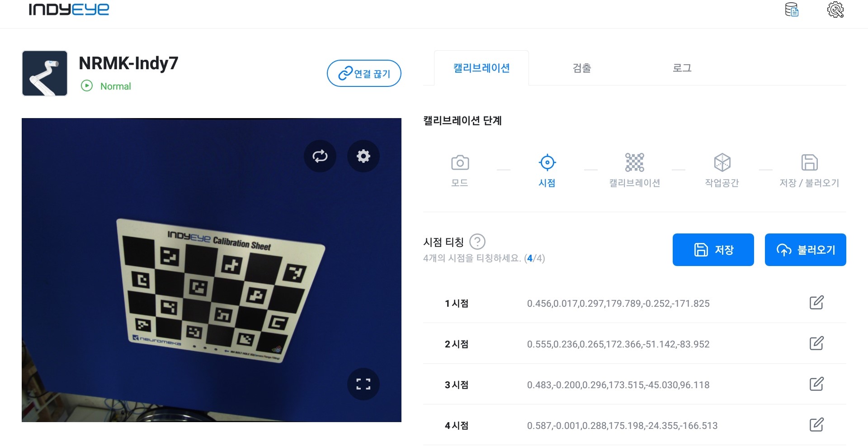Image resolution: width=868 pixels, height=447 pixels.
Task: Edit the 4시점 viewpoint entry
Action: pyautogui.click(x=816, y=425)
